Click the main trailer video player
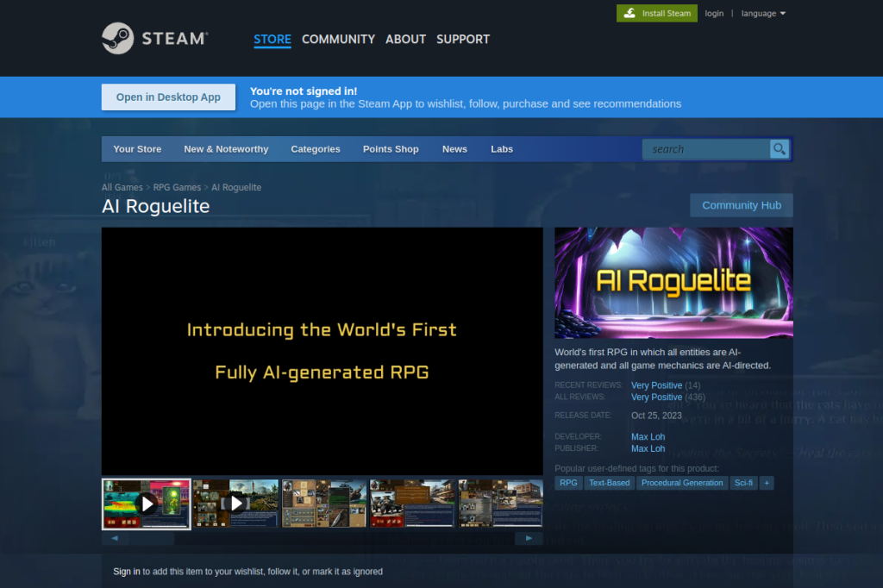883x588 pixels. point(323,351)
